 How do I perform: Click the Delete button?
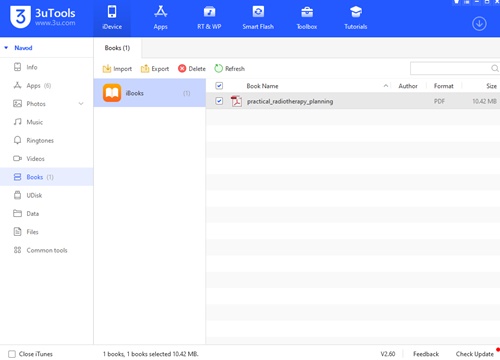[192, 69]
